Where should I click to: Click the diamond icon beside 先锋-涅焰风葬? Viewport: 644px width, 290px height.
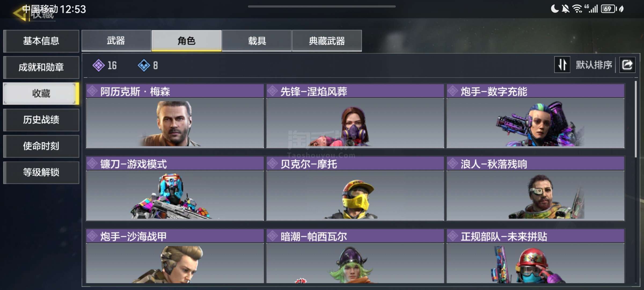tap(272, 91)
